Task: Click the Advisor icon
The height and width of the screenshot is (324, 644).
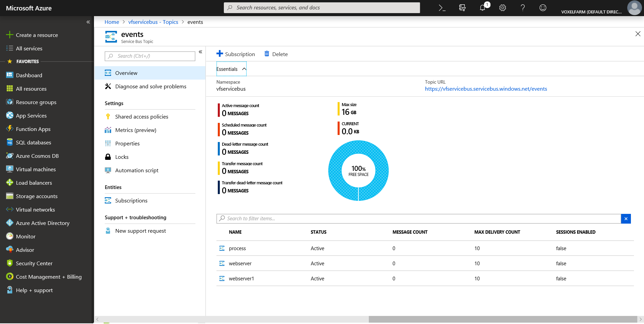Action: (x=10, y=250)
